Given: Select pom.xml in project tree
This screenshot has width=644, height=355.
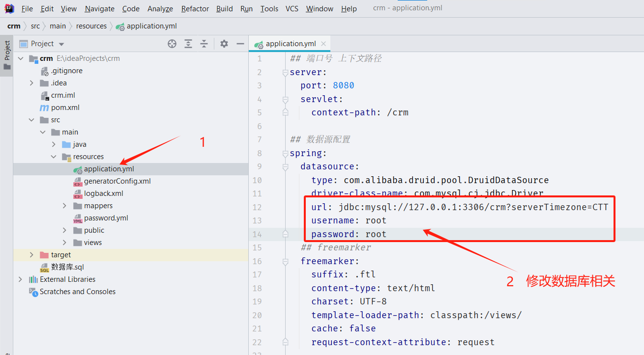Looking at the screenshot, I should click(65, 108).
